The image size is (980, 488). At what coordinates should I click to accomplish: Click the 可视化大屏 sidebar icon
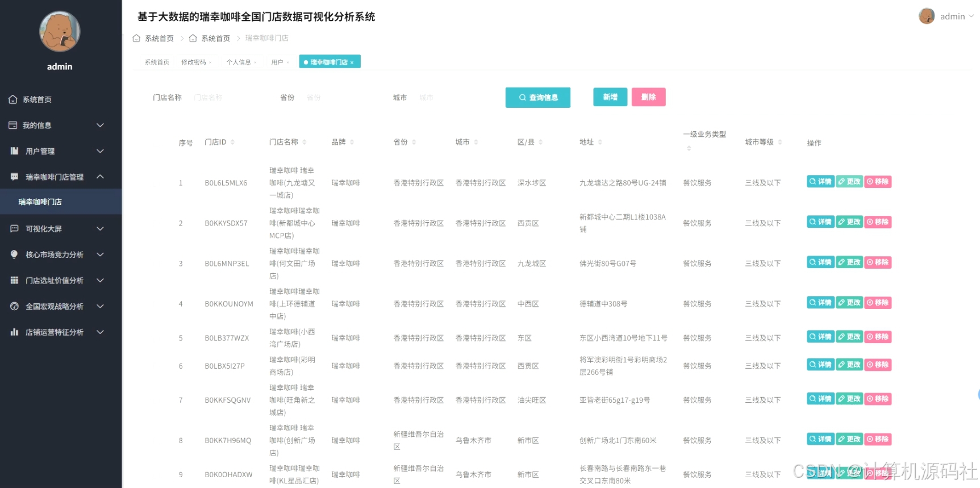pyautogui.click(x=14, y=228)
